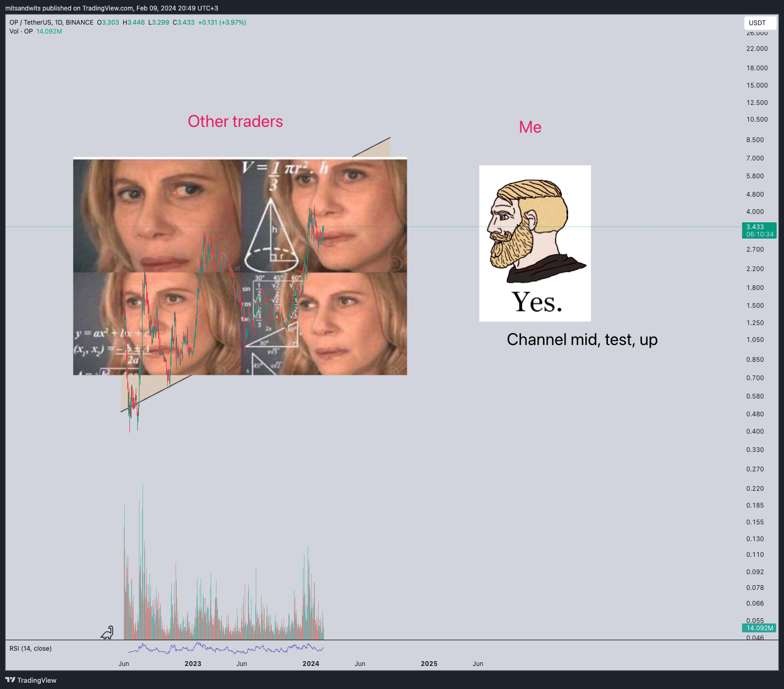The width and height of the screenshot is (784, 689).
Task: Click the 'Yes.' chad meme image
Action: coord(535,243)
